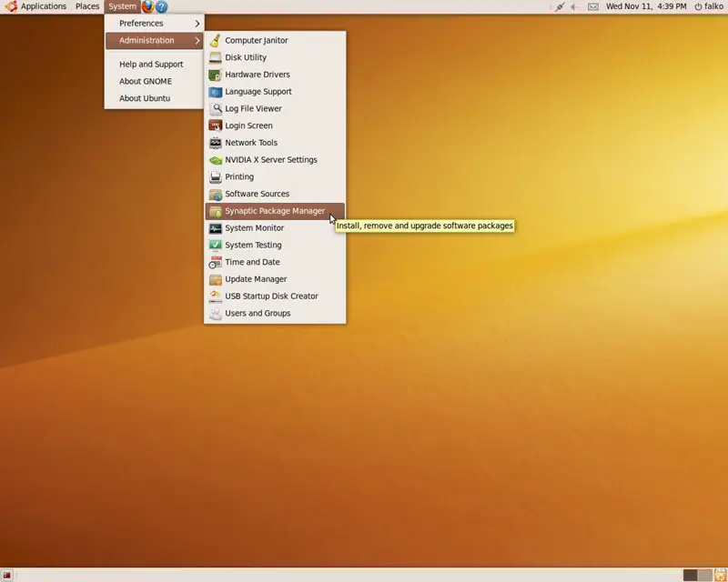The height and width of the screenshot is (582, 728).
Task: Click the Disk Utility drive icon
Action: 215,57
